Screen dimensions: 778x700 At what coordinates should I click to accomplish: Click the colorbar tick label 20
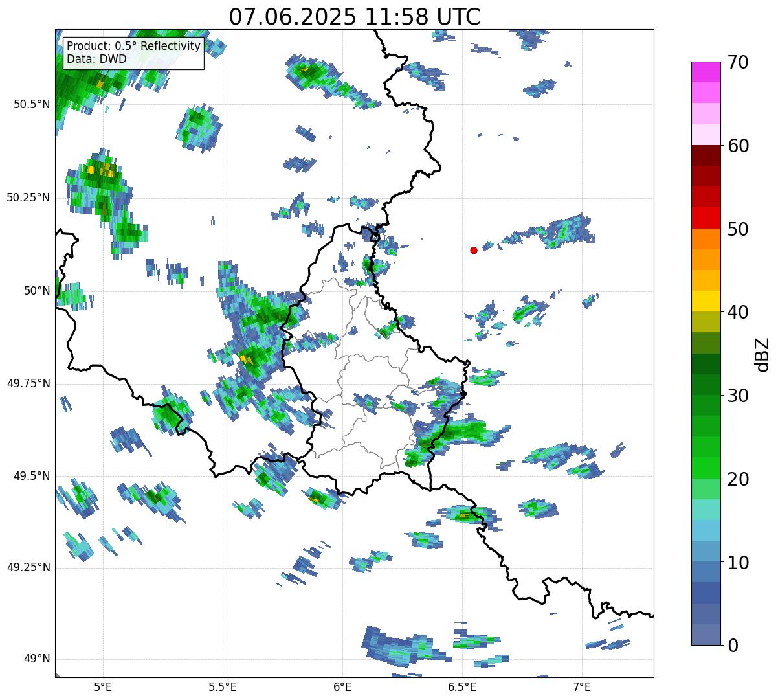737,479
